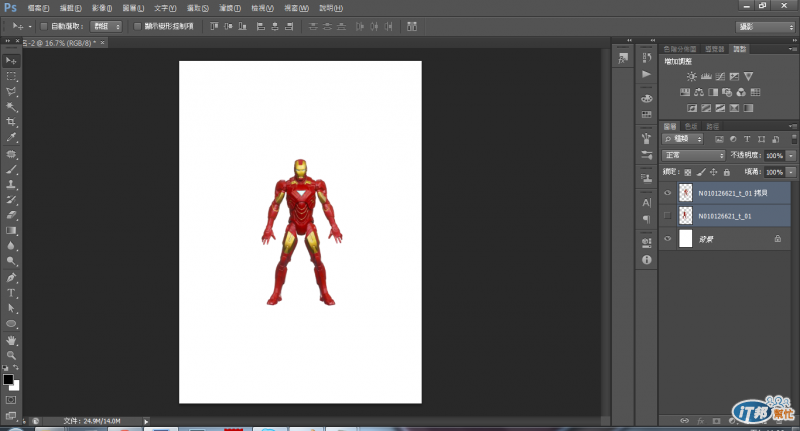
Task: Open the 檔案 (File) menu
Action: 40,7
